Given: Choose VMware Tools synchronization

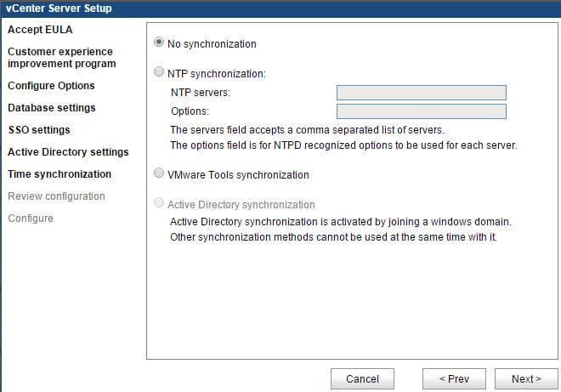Looking at the screenshot, I should [x=159, y=173].
